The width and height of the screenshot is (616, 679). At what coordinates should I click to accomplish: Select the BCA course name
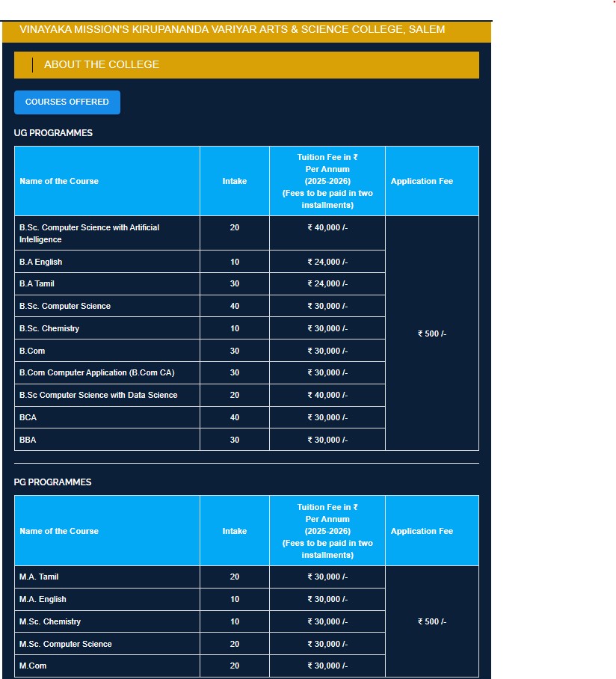click(x=28, y=417)
